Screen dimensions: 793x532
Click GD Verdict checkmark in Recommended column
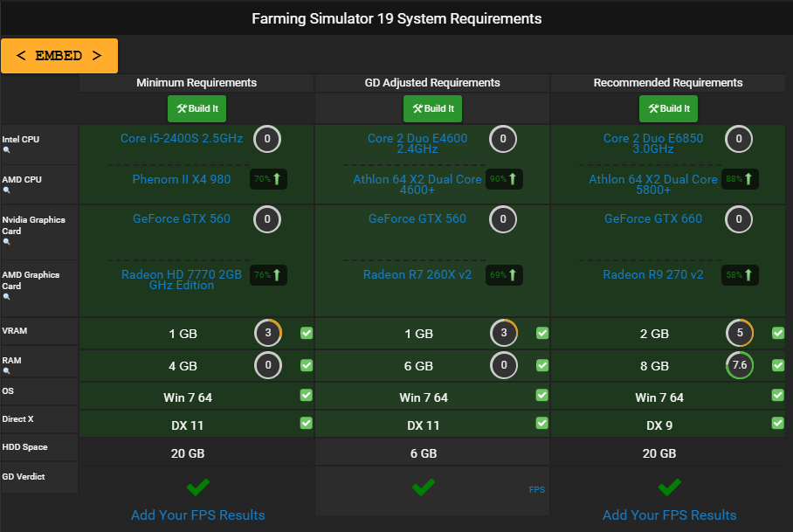click(x=670, y=487)
